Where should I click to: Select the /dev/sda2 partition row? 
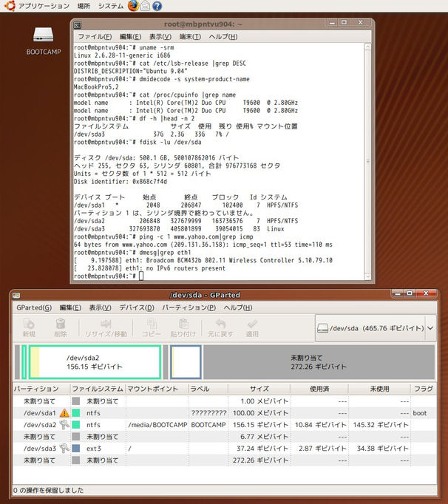[x=225, y=425]
